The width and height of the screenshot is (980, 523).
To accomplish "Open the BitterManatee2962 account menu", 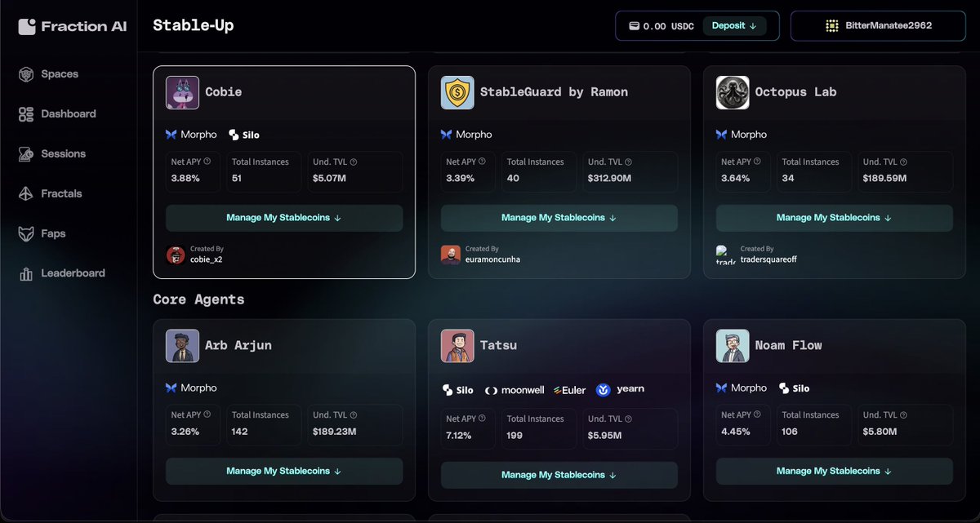I will [878, 25].
